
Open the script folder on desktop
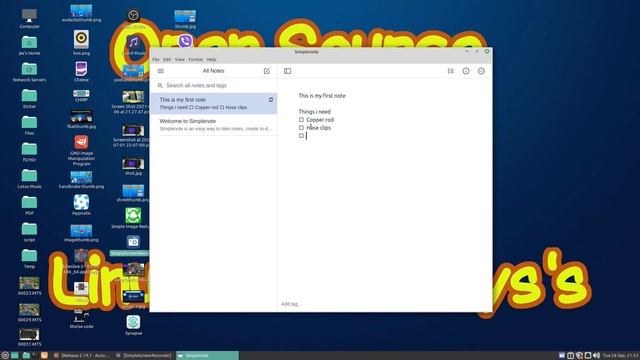point(29,232)
